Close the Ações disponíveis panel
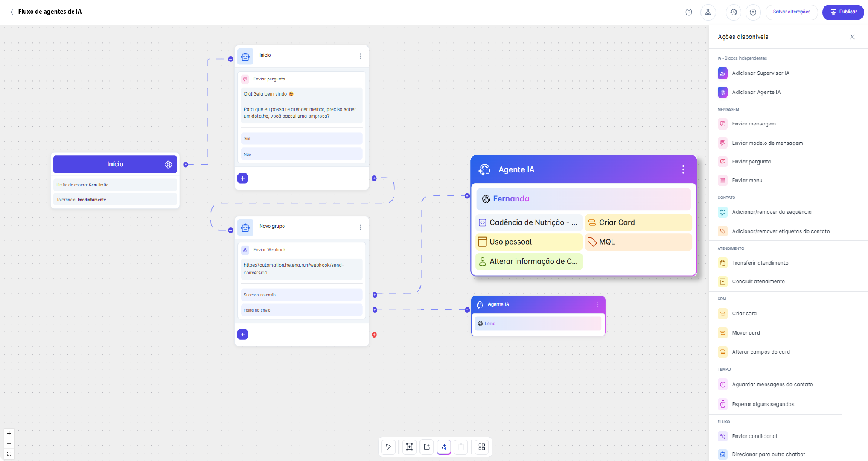Image resolution: width=868 pixels, height=461 pixels. pyautogui.click(x=852, y=37)
